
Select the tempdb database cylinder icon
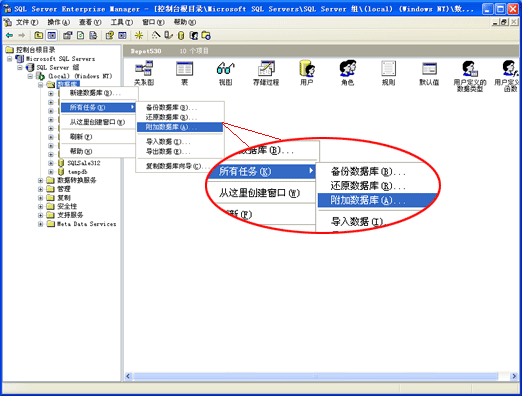pyautogui.click(x=61, y=172)
